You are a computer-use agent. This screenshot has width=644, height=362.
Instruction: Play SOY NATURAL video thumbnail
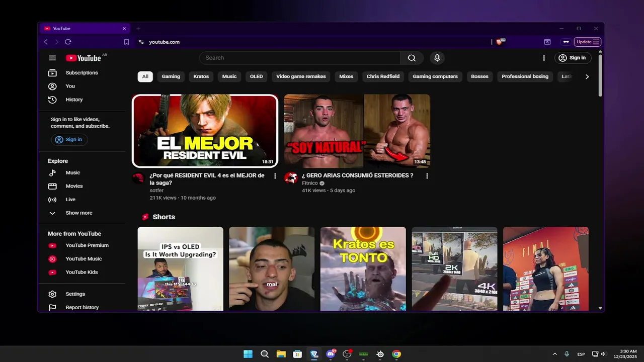pos(357,131)
